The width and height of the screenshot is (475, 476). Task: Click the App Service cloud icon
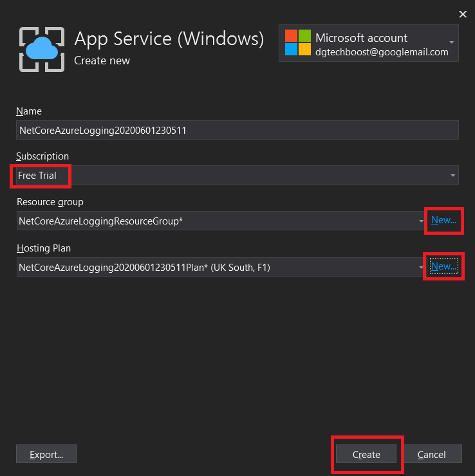(42, 49)
